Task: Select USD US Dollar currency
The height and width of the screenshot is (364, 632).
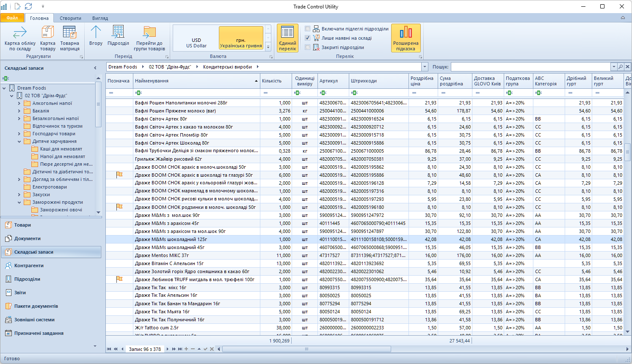Action: tap(196, 43)
